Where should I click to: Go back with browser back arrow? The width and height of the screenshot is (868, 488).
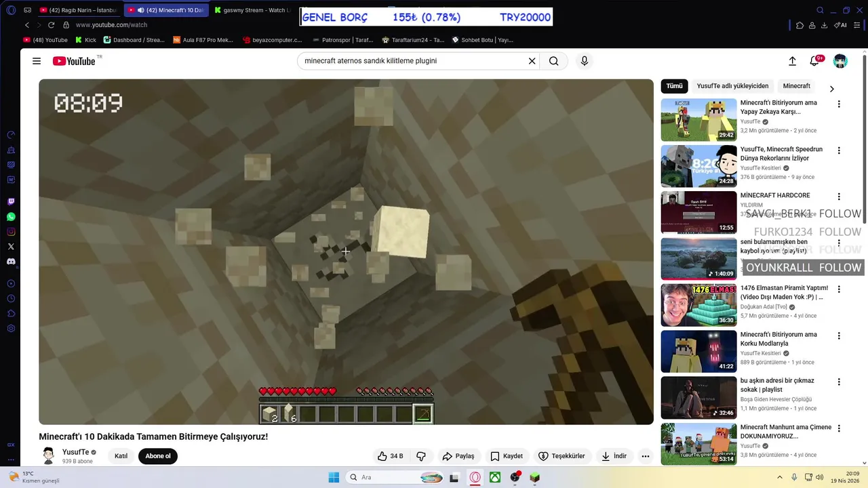pos(27,25)
